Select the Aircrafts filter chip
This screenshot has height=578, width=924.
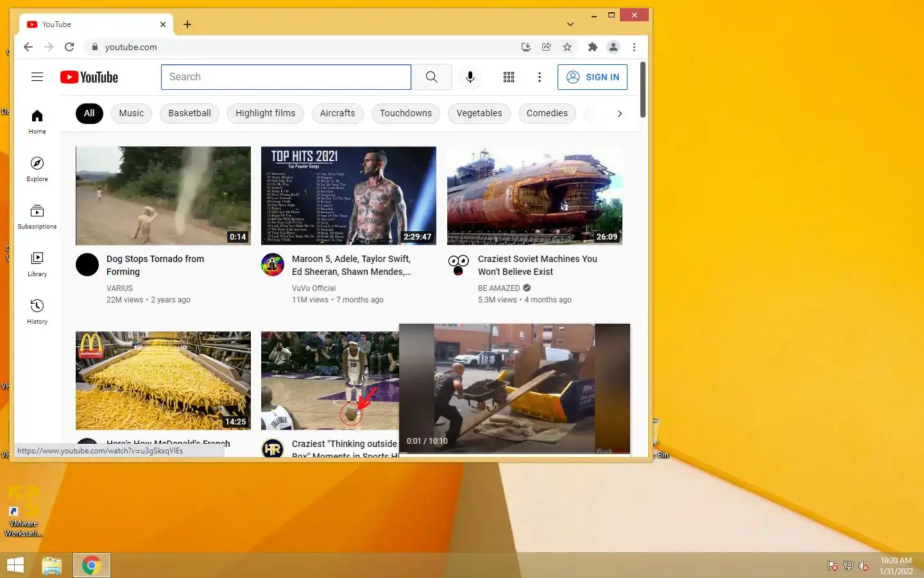(x=338, y=114)
